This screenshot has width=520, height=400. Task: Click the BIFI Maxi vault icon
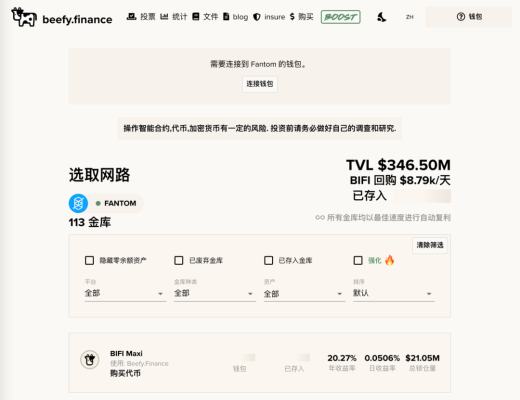tap(90, 360)
